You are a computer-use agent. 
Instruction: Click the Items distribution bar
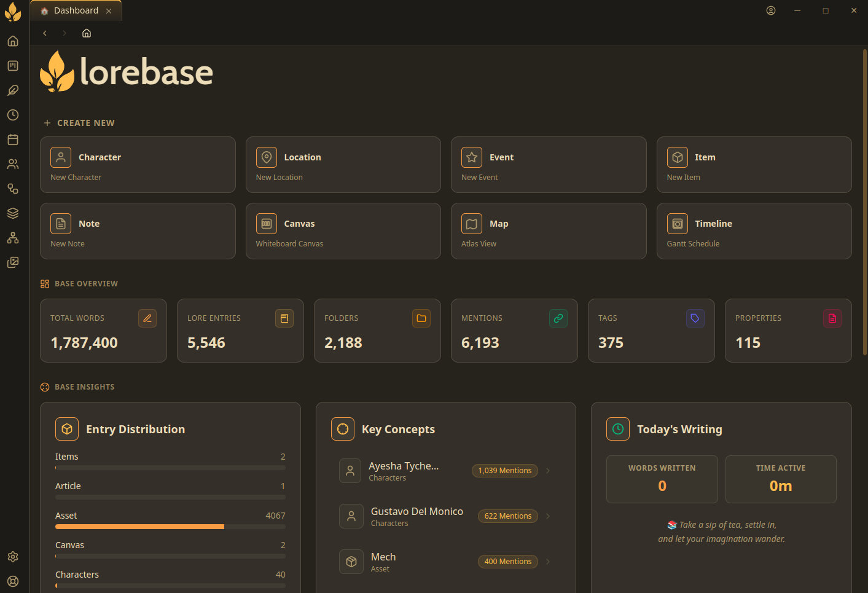coord(170,468)
